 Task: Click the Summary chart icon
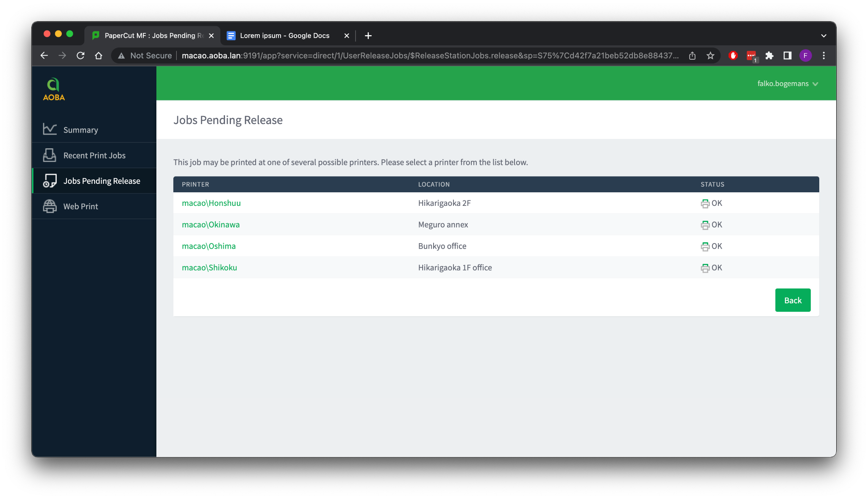[50, 129]
